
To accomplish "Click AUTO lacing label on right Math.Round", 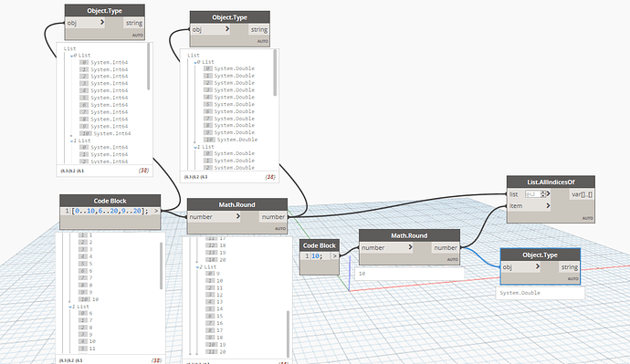I will tap(452, 260).
